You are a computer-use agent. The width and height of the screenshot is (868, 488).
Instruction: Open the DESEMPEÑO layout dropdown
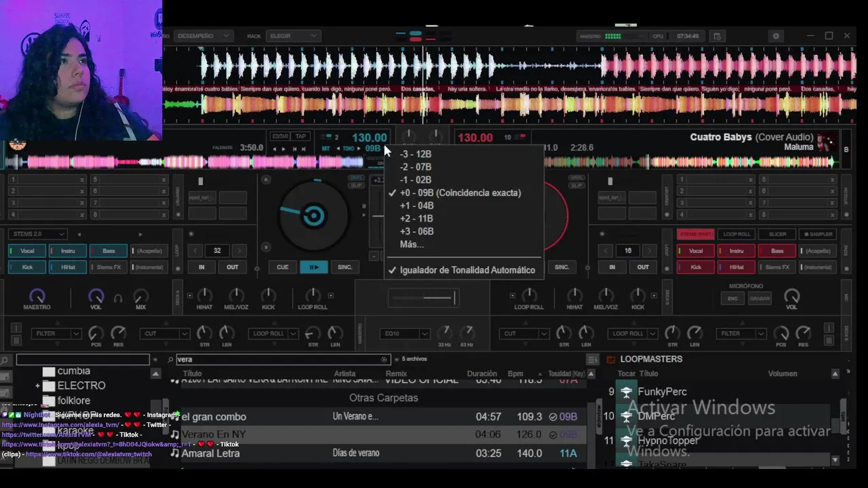(203, 36)
